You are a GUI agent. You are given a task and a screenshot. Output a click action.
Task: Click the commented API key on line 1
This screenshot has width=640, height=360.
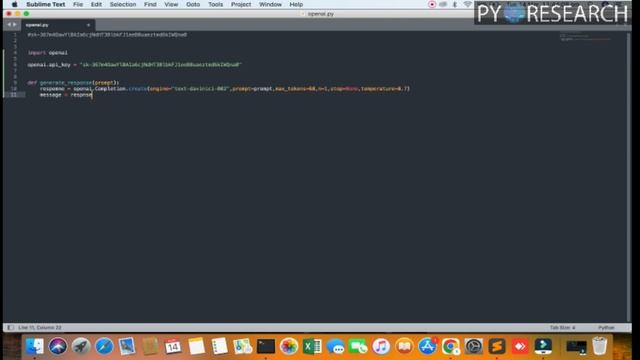(107, 35)
